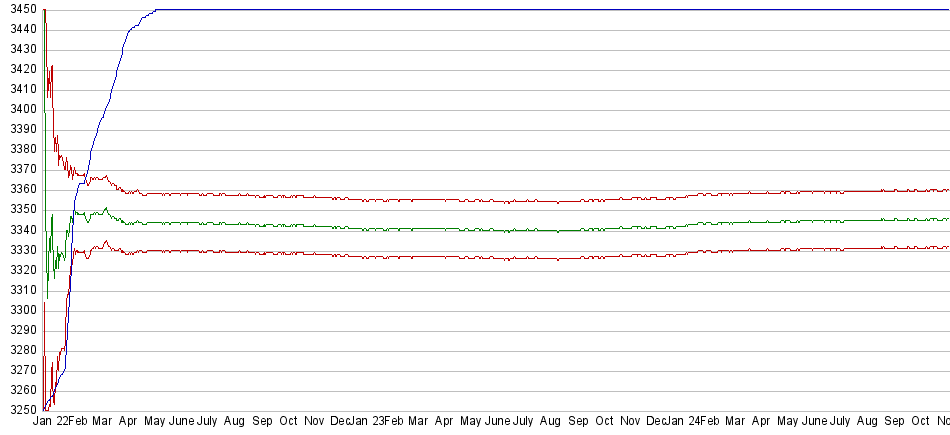Select the Jan 22 x-axis label
This screenshot has height=435, width=950.
click(51, 422)
